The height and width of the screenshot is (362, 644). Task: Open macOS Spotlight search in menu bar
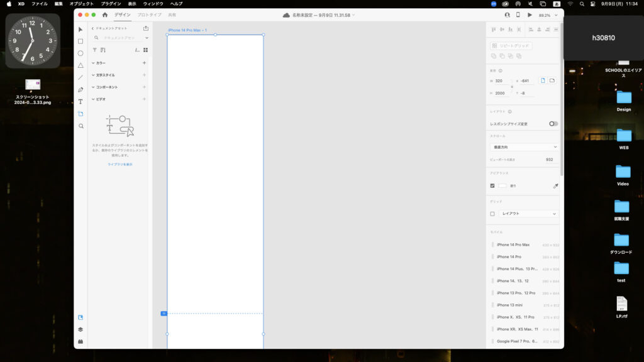[x=582, y=4]
